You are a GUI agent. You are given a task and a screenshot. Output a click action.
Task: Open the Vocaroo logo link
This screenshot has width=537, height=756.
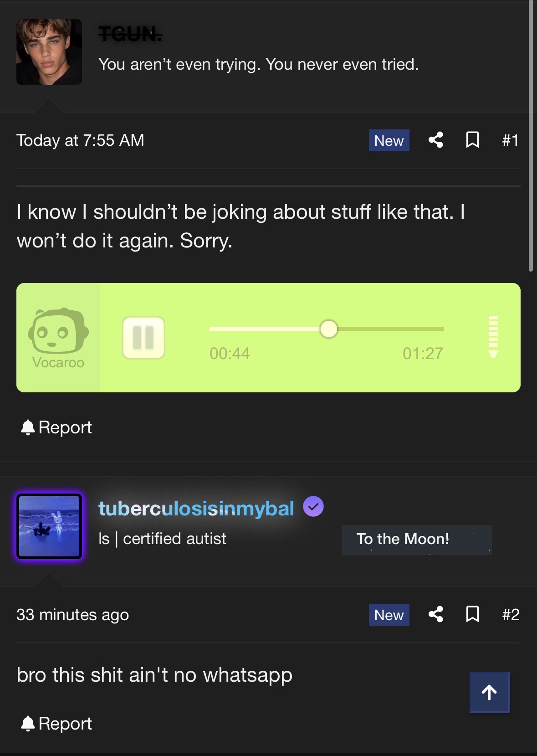[58, 338]
